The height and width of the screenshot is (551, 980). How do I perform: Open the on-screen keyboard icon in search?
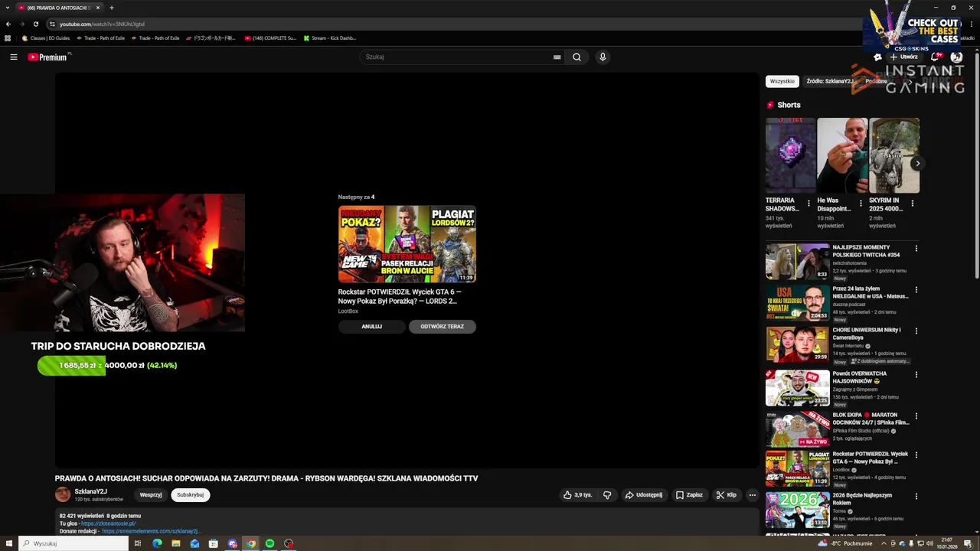(x=557, y=57)
